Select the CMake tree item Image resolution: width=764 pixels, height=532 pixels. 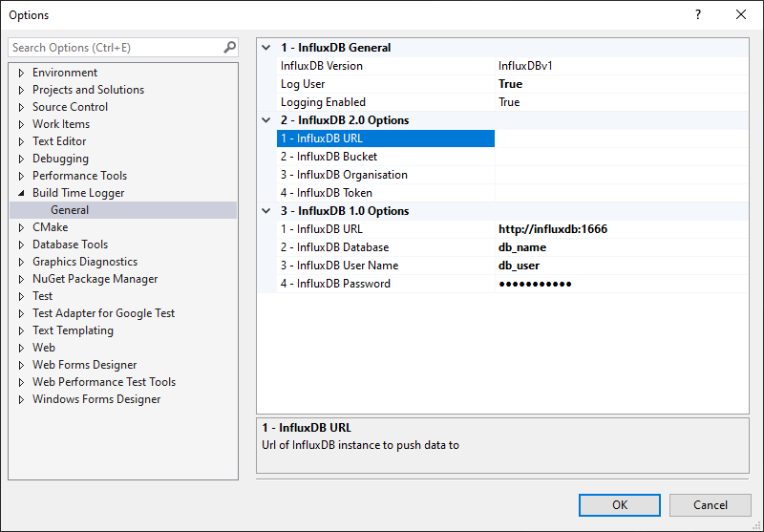pyautogui.click(x=51, y=227)
